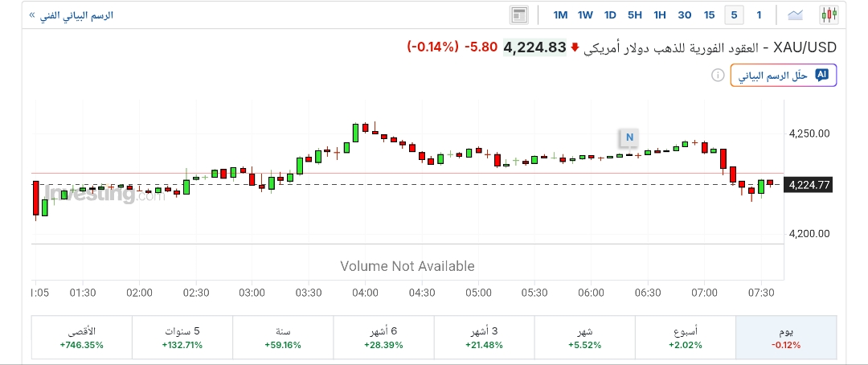
Task: Click the 4,224.77 current price label
Action: pyautogui.click(x=809, y=185)
